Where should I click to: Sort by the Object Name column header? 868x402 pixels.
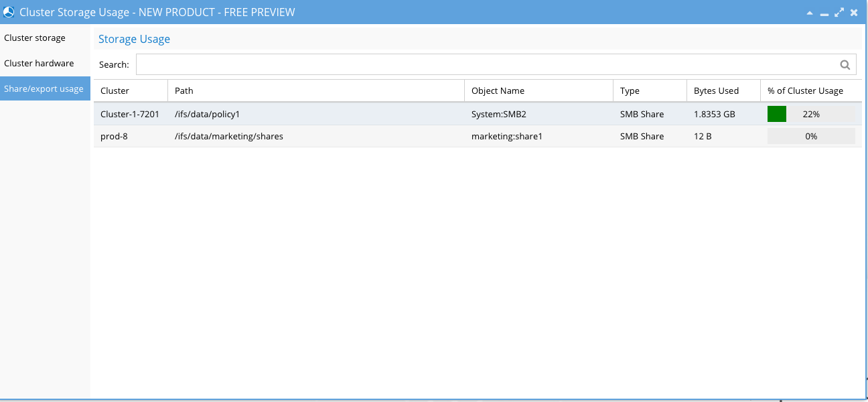[x=539, y=91]
